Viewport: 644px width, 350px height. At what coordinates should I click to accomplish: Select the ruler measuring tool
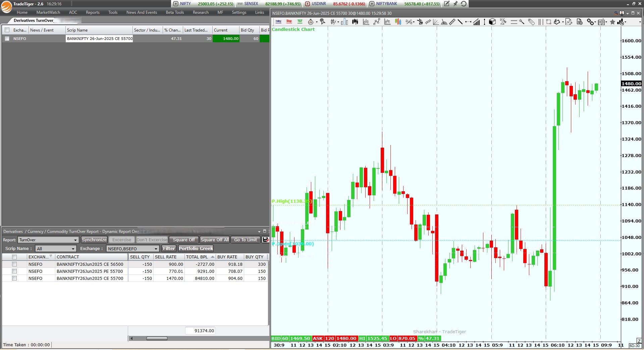[x=452, y=22]
